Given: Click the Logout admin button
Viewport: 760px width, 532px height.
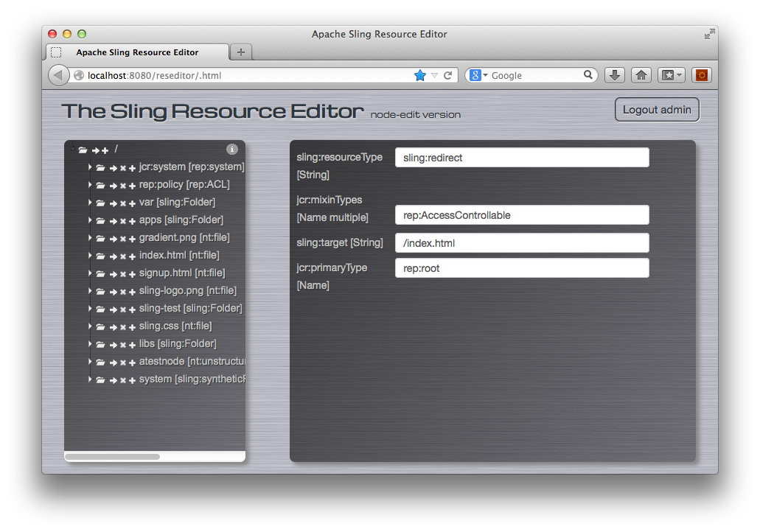Looking at the screenshot, I should point(656,110).
